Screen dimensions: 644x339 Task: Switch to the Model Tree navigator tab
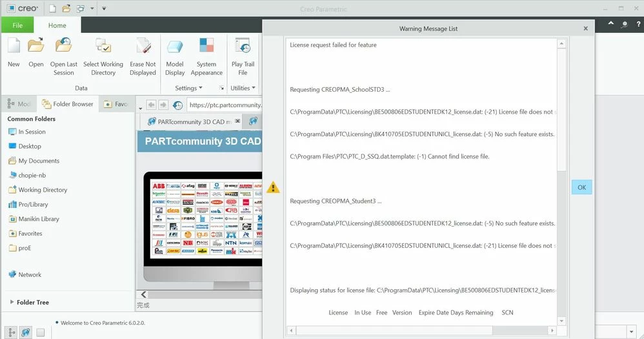pos(19,104)
